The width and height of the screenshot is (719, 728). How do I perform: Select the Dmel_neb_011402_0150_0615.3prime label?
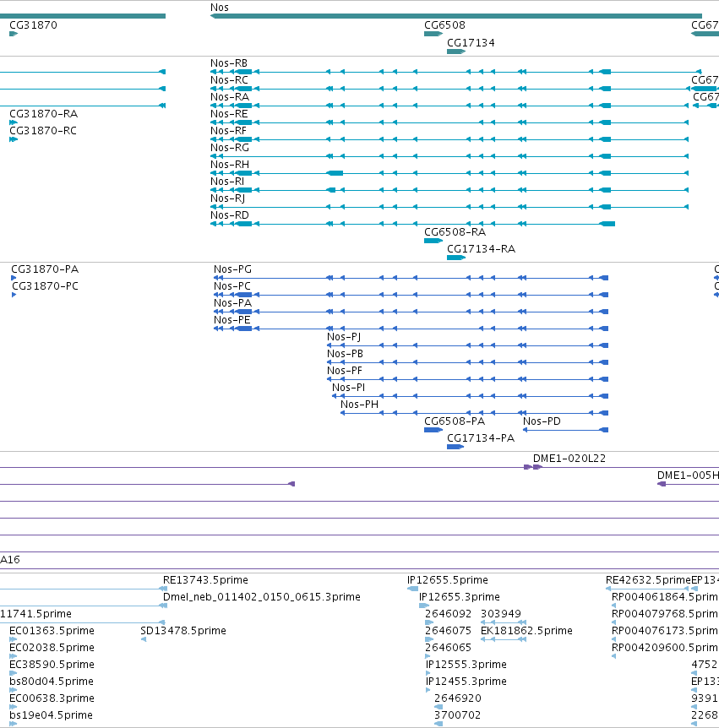tap(262, 597)
